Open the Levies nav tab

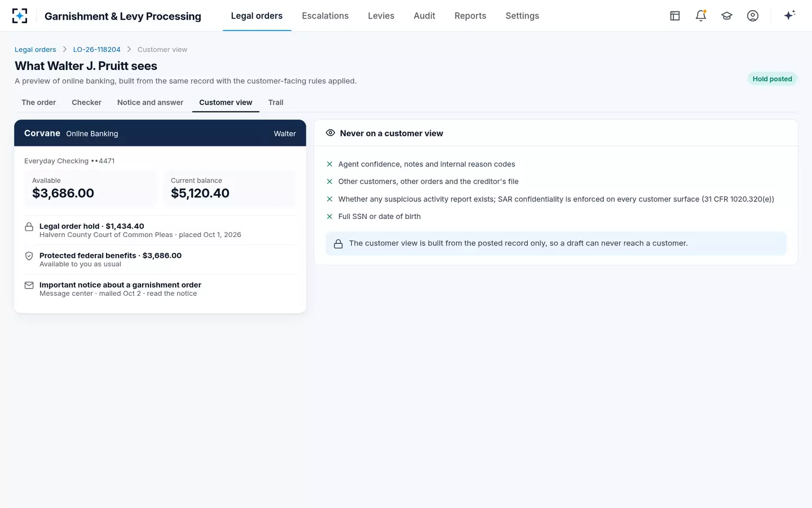(x=381, y=16)
